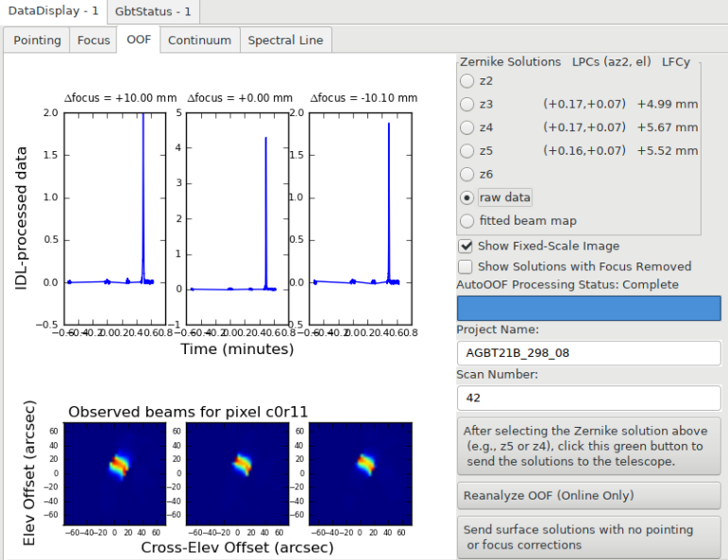
Task: Open the Spectral Line tab
Action: 285,41
